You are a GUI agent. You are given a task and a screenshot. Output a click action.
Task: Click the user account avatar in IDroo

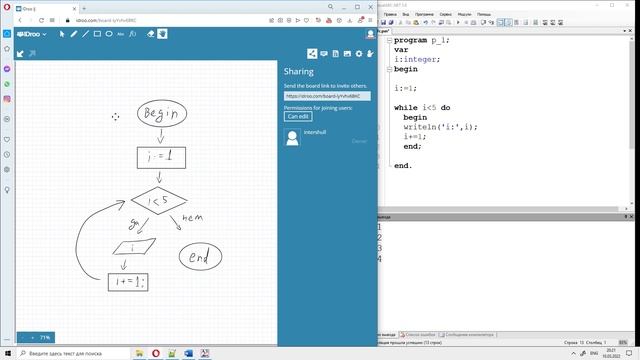click(370, 34)
